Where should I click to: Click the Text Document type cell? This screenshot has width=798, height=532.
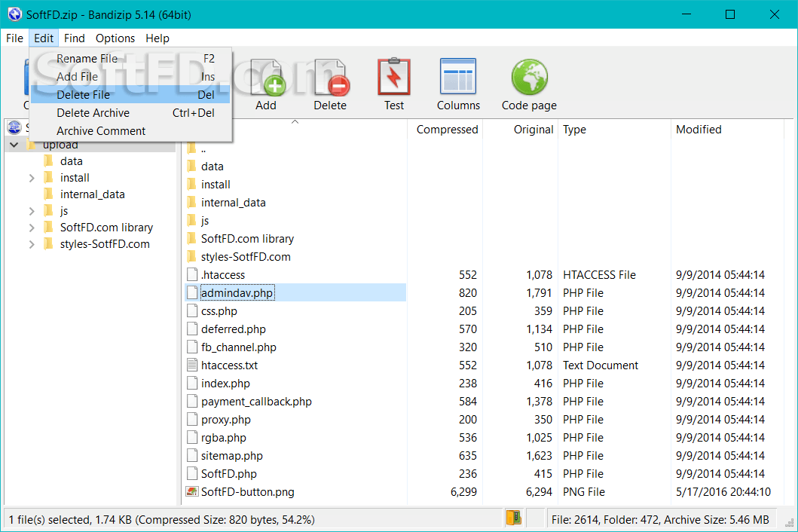[x=600, y=365]
